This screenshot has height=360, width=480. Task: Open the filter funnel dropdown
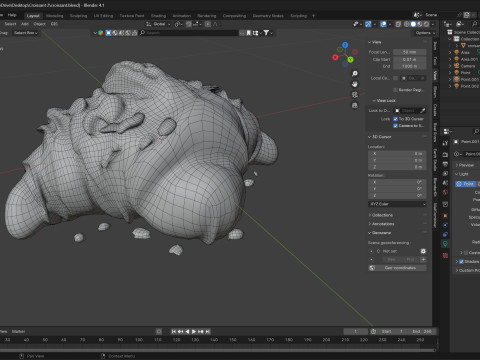(x=268, y=33)
